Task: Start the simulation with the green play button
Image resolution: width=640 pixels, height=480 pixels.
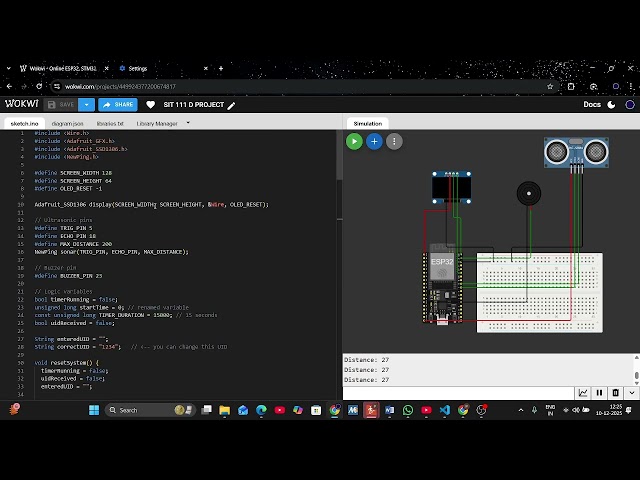Action: point(354,141)
